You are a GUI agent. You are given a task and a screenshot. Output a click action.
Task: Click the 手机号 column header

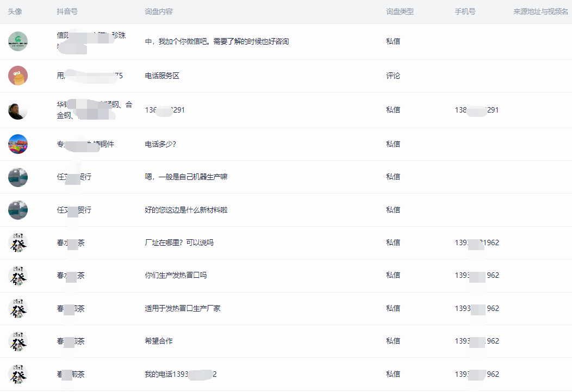click(x=465, y=11)
